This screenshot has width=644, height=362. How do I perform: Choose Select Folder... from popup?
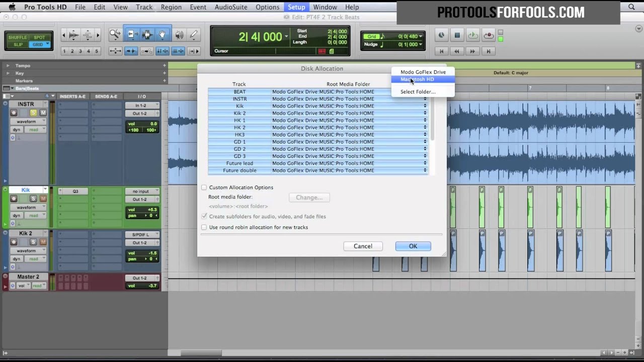coord(423,92)
